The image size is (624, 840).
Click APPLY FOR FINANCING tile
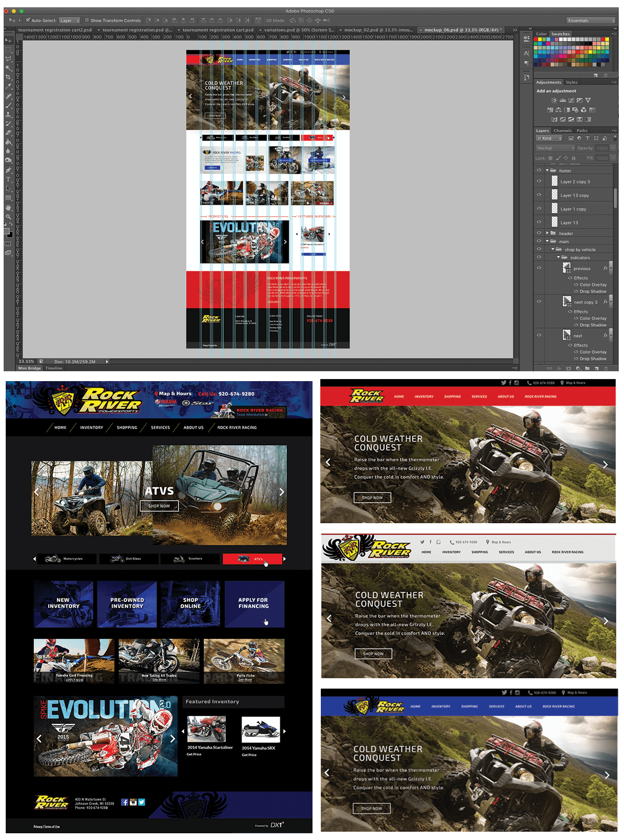(x=254, y=604)
